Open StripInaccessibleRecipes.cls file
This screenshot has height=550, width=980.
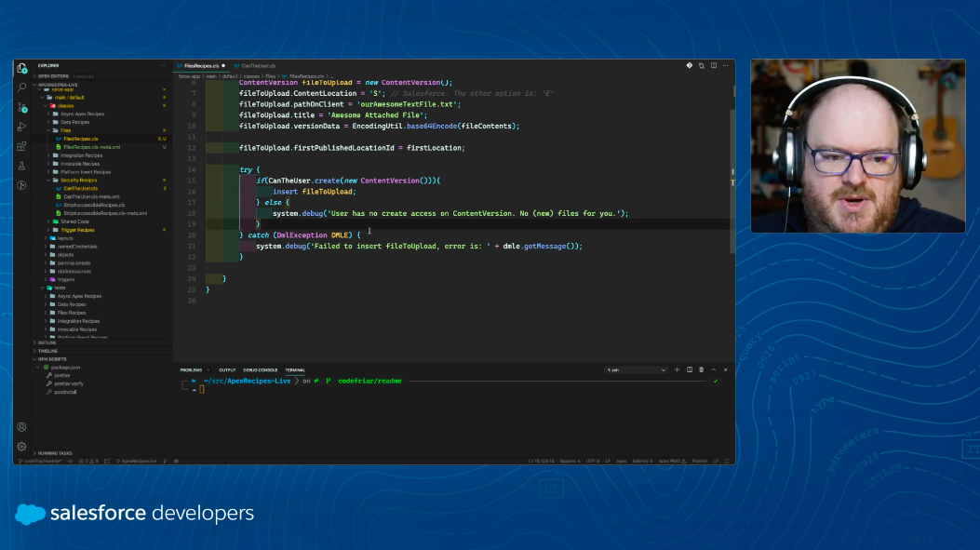point(94,205)
